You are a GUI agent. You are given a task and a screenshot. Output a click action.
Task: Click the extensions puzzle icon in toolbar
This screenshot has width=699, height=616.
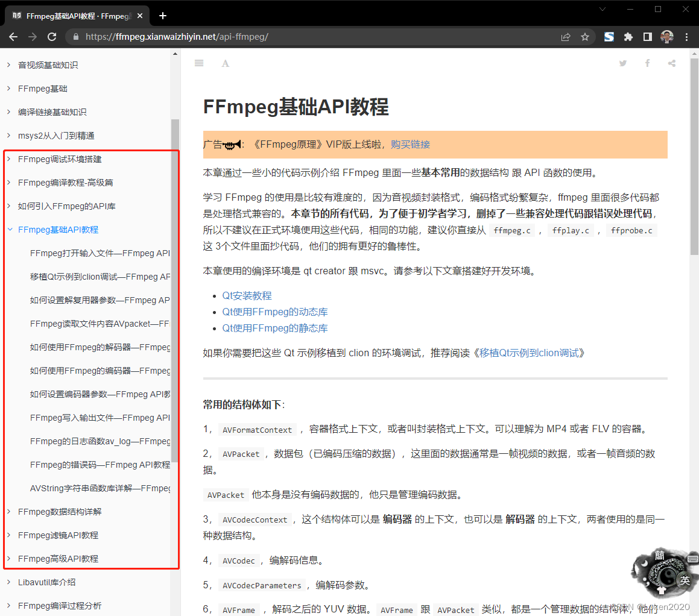[x=628, y=36]
